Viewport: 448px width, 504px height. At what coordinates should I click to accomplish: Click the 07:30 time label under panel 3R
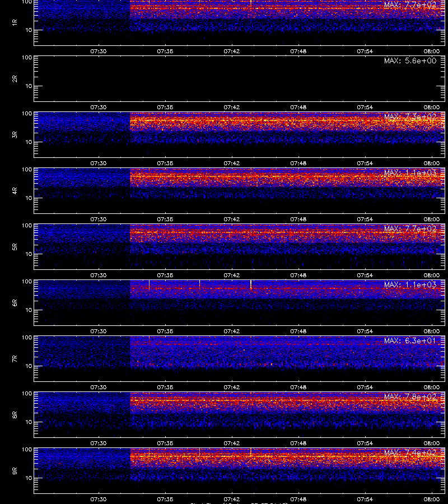99,164
